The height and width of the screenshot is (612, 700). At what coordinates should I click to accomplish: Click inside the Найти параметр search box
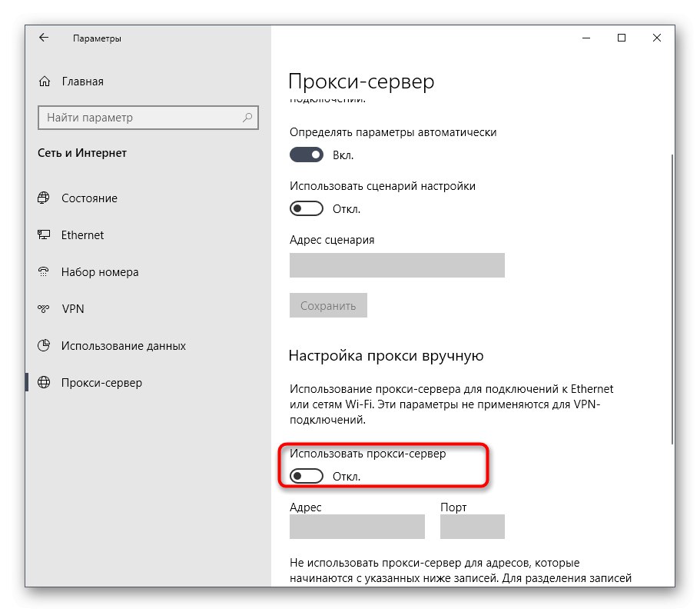[138, 118]
